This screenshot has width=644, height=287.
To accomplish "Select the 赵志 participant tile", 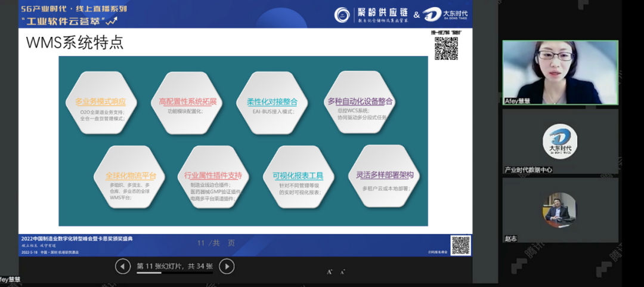I will 560,210.
